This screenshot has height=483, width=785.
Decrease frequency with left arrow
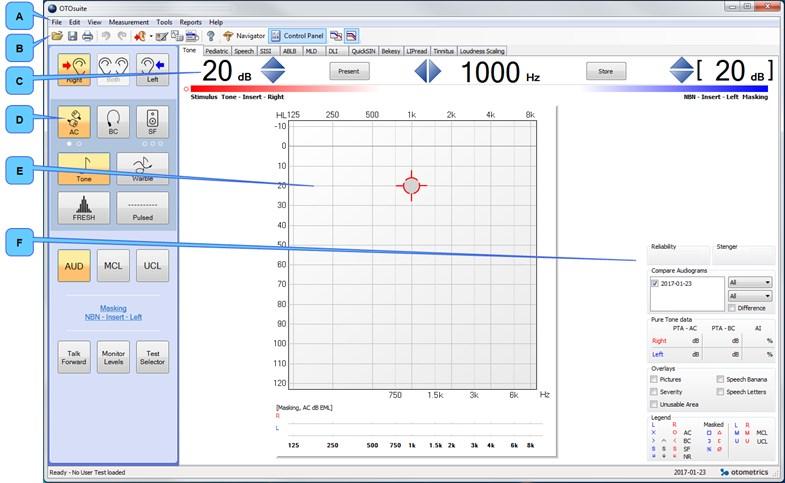point(421,71)
